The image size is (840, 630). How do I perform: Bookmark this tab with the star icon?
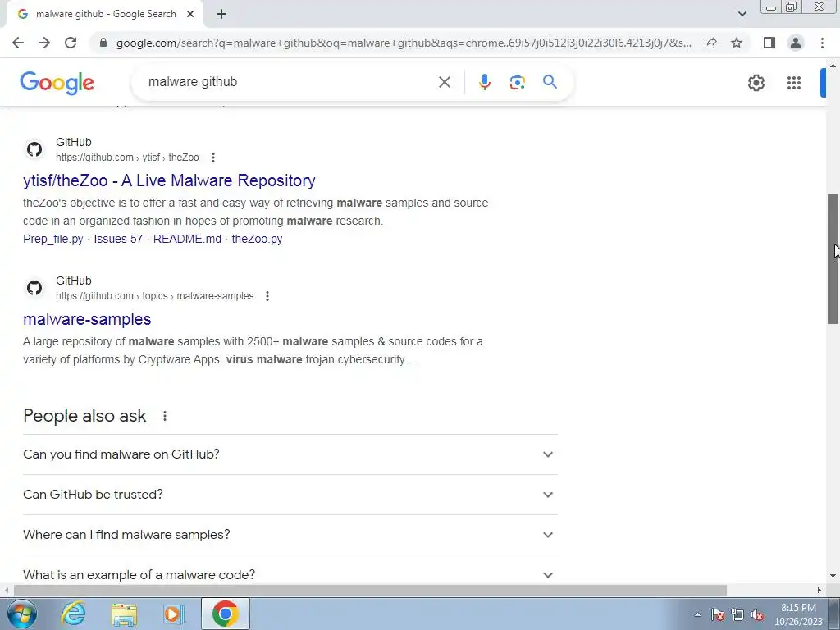737,43
